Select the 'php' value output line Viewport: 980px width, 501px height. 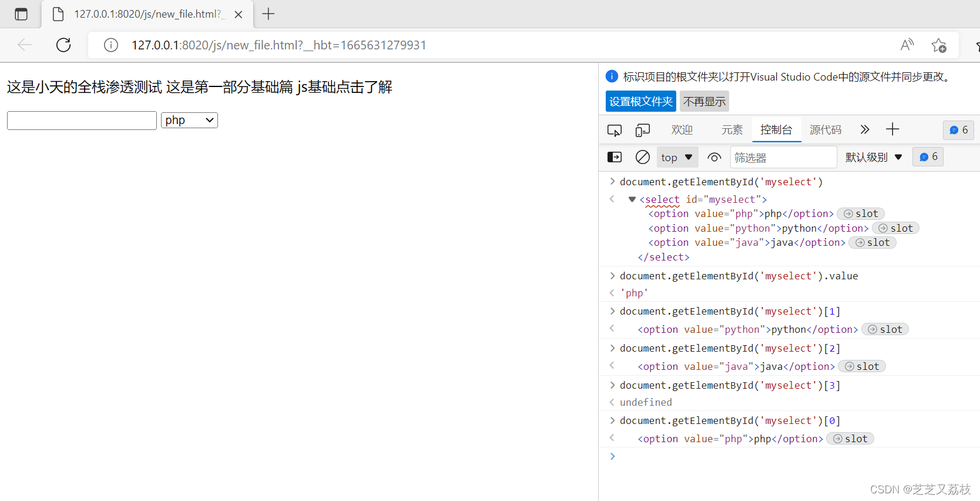pyautogui.click(x=634, y=293)
